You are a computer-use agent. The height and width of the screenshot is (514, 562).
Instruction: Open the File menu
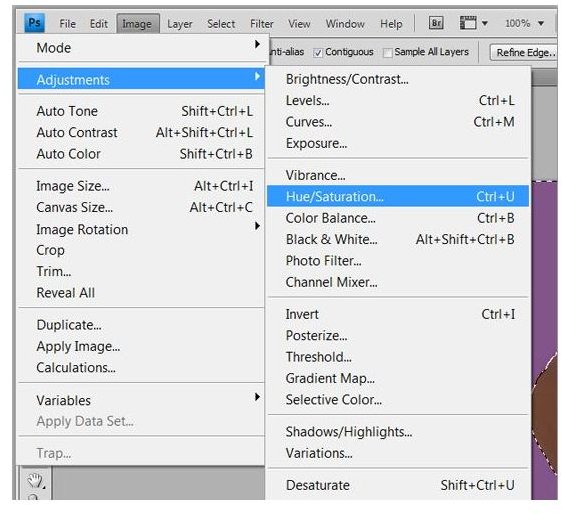67,24
